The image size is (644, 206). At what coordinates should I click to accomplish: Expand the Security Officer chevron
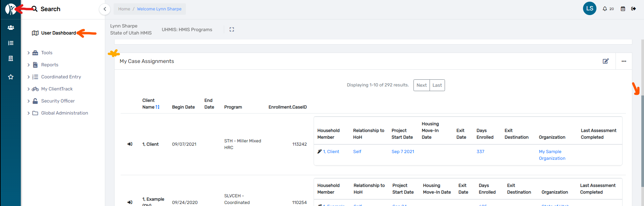[x=28, y=101]
